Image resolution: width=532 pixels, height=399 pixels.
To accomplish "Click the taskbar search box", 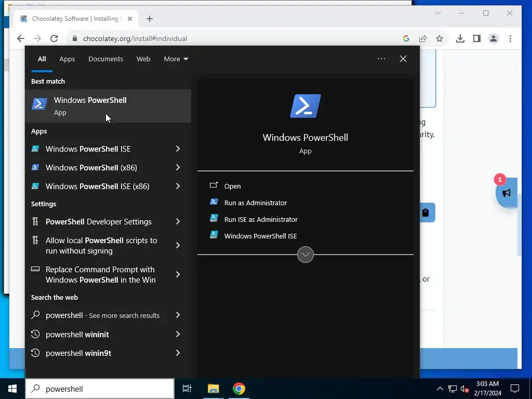I will click(100, 389).
